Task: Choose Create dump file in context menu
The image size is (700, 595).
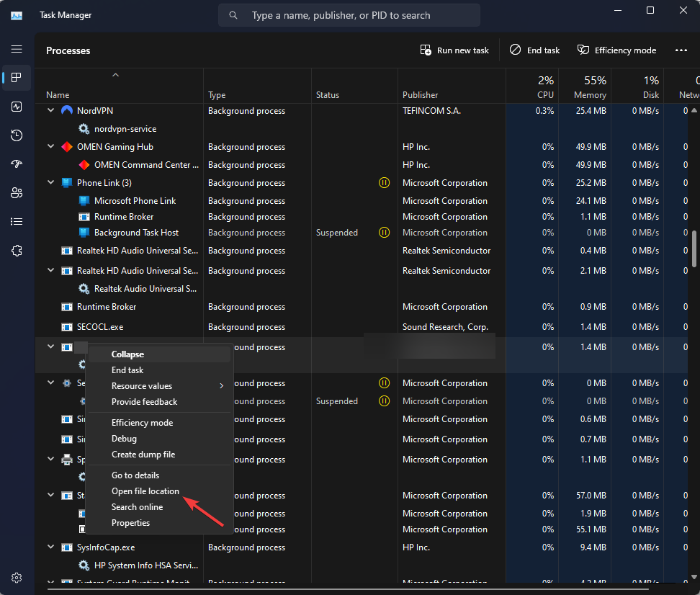Action: click(160, 455)
